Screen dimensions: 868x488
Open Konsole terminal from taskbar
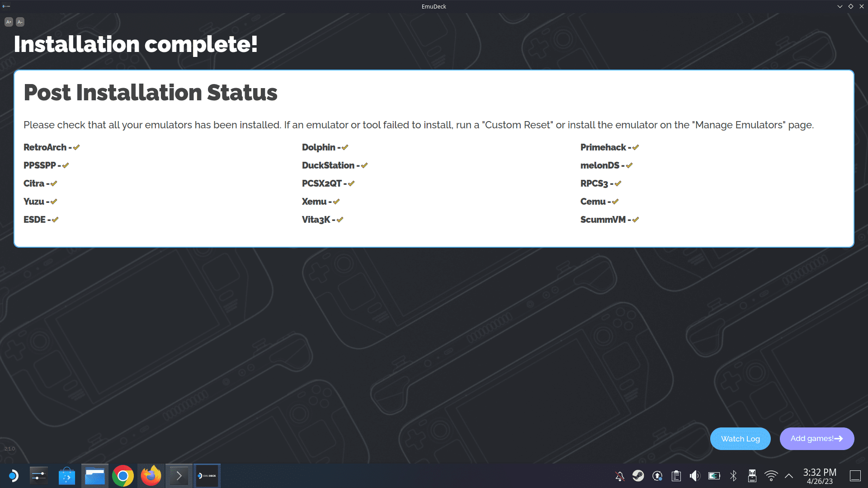coord(179,476)
